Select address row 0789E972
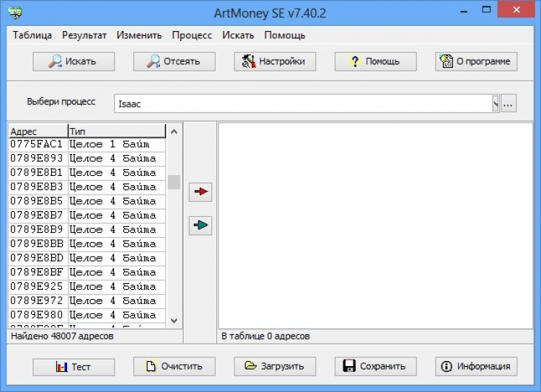Viewport: 541px width, 392px height. (87, 300)
